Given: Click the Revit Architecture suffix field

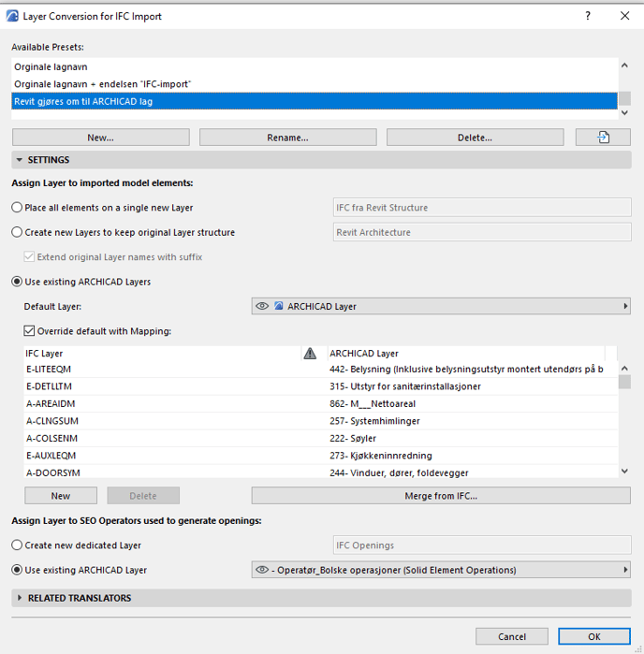Looking at the screenshot, I should tap(482, 232).
